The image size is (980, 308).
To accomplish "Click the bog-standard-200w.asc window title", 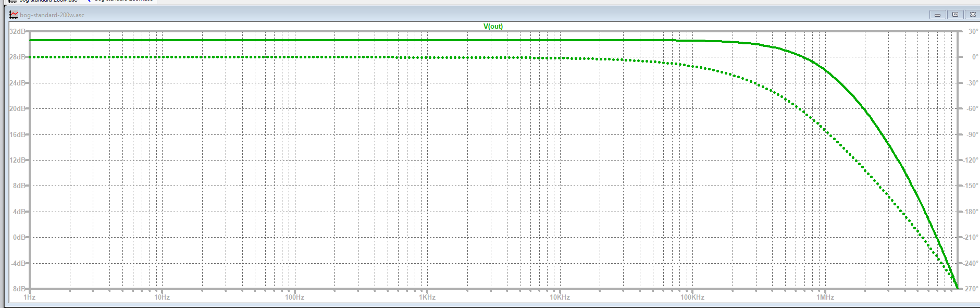I will tap(52, 15).
